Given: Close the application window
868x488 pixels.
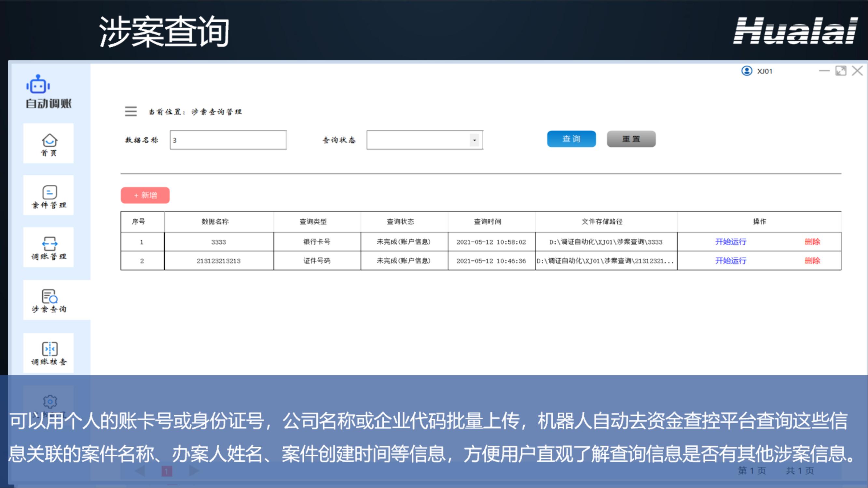Looking at the screenshot, I should pos(857,71).
